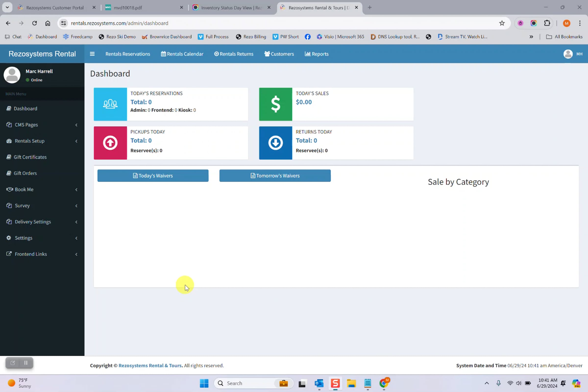Show more bookmarks with double chevron
The image size is (588, 392).
(x=531, y=37)
